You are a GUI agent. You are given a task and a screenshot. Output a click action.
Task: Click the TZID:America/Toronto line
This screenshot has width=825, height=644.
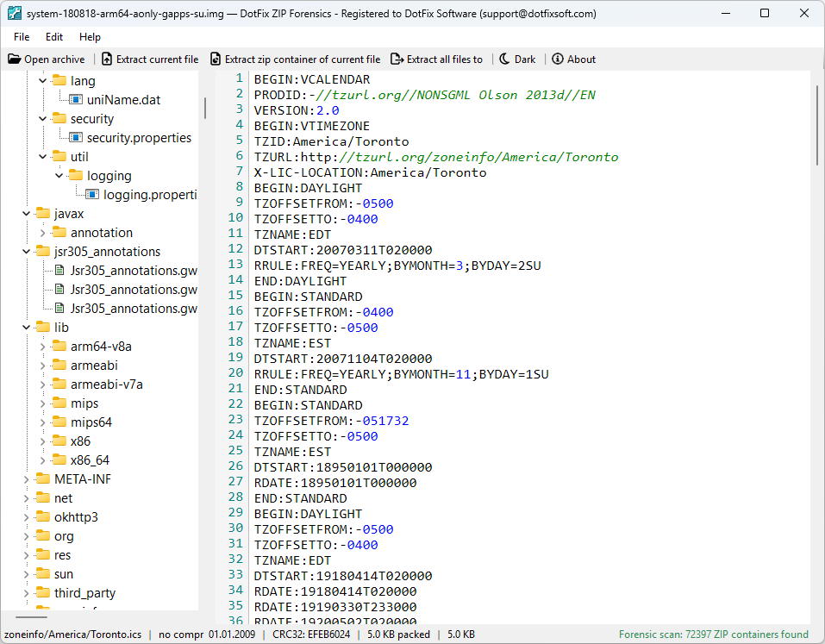pyautogui.click(x=332, y=141)
